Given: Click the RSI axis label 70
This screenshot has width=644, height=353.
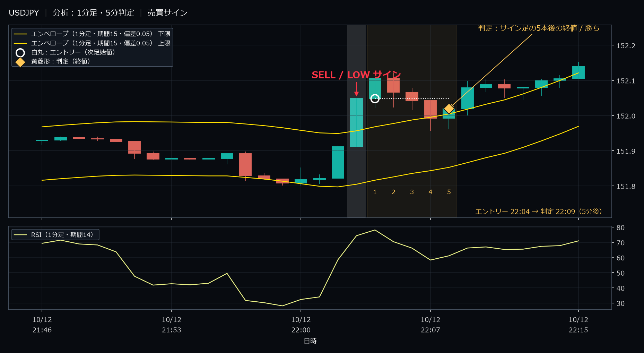Looking at the screenshot, I should click(x=620, y=243).
